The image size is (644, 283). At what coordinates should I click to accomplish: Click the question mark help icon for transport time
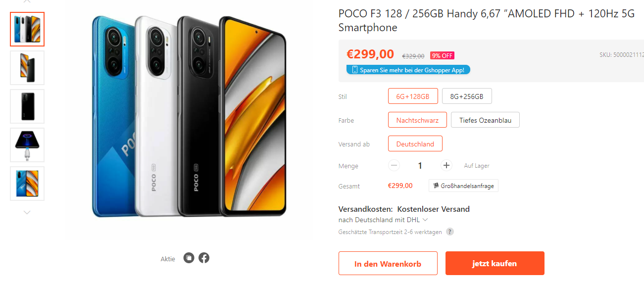pyautogui.click(x=449, y=232)
